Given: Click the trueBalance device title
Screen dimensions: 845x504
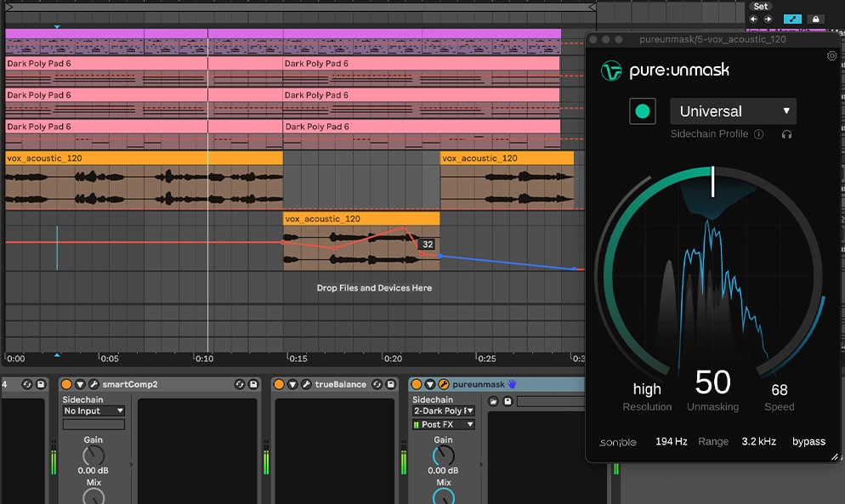Looking at the screenshot, I should [341, 384].
